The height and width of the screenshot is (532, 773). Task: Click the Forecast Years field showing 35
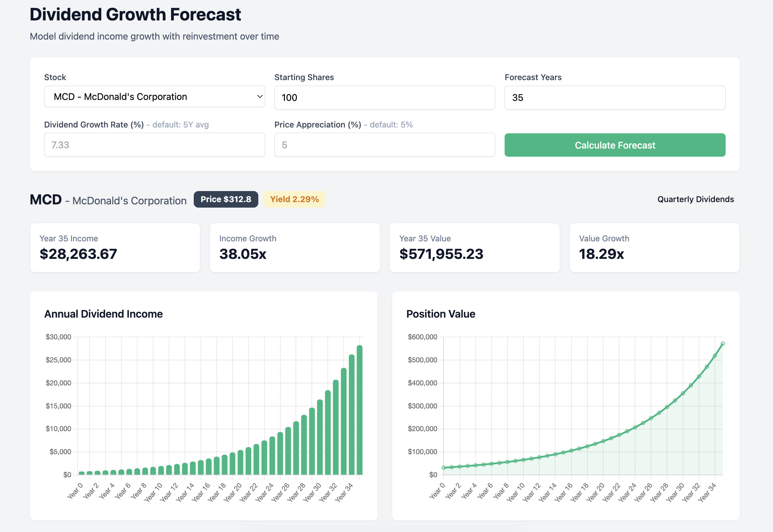pyautogui.click(x=615, y=97)
